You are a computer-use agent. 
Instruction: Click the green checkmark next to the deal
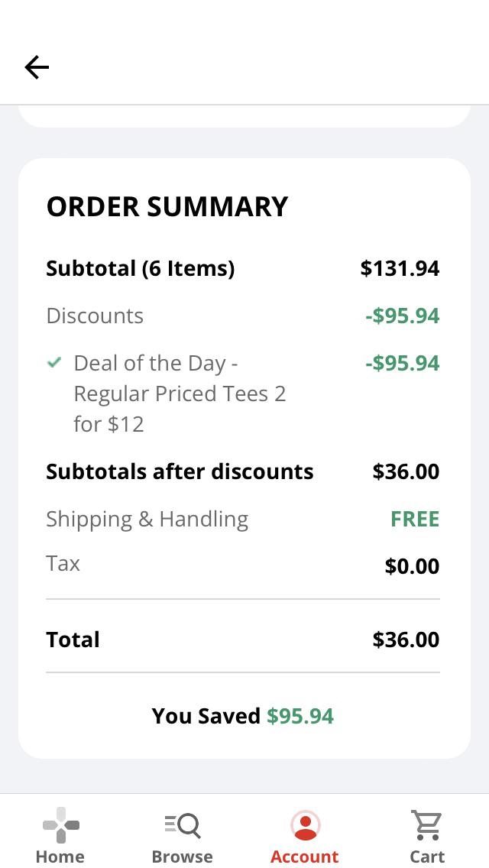[53, 362]
